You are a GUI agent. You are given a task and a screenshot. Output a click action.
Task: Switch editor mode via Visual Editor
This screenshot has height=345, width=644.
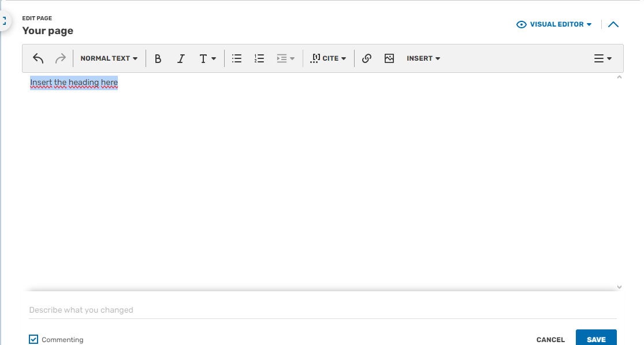click(554, 24)
